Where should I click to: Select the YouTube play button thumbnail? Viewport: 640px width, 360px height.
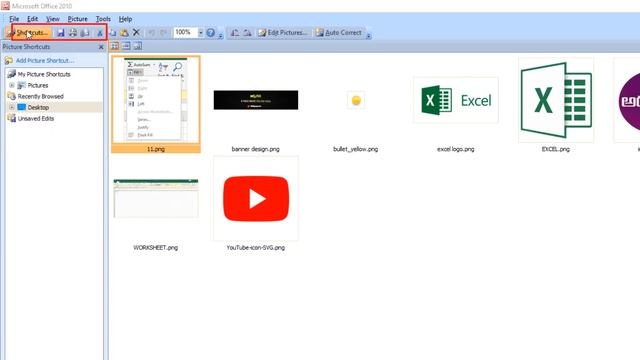coord(256,199)
